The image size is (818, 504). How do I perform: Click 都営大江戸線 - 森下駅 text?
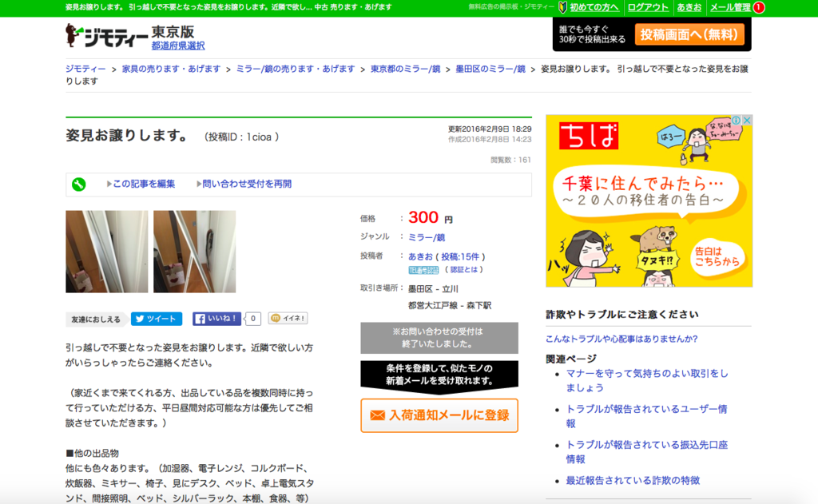coord(450,306)
